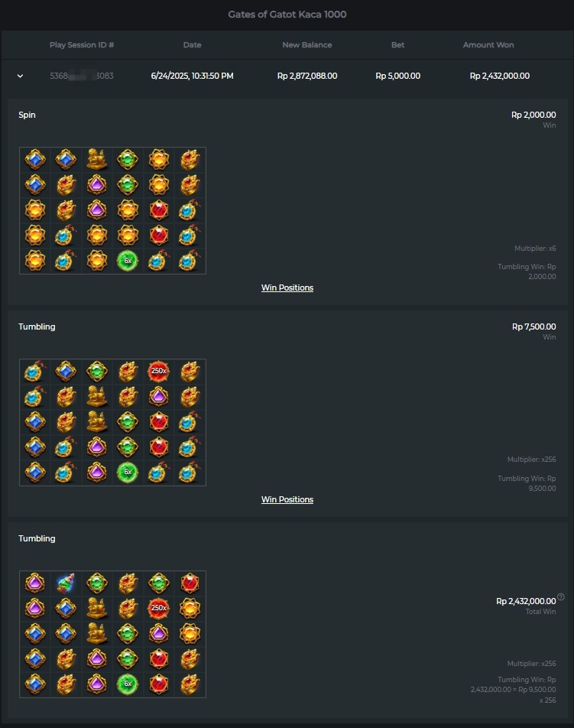Click the 6x green orb in first Tumbling grid
This screenshot has width=574, height=728.
tap(128, 472)
